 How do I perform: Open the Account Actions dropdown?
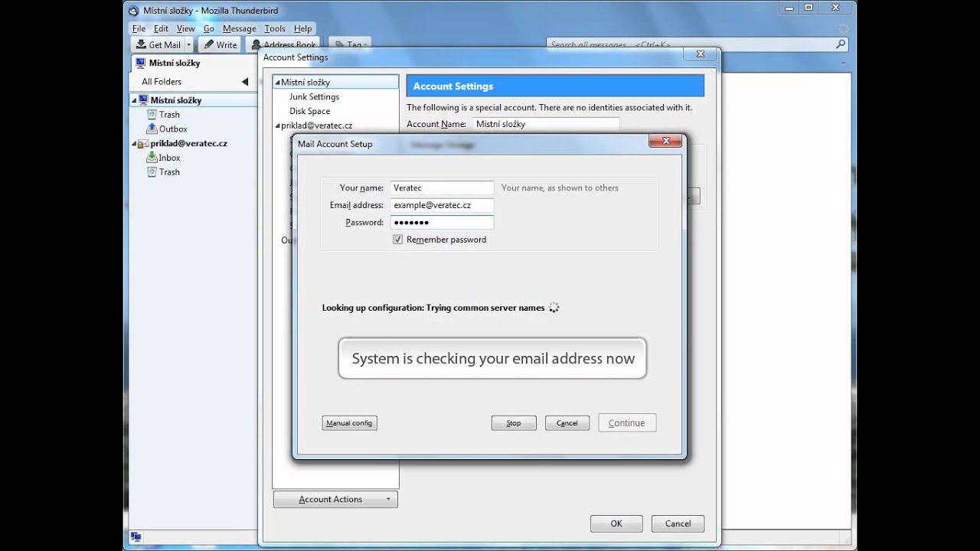coord(335,499)
